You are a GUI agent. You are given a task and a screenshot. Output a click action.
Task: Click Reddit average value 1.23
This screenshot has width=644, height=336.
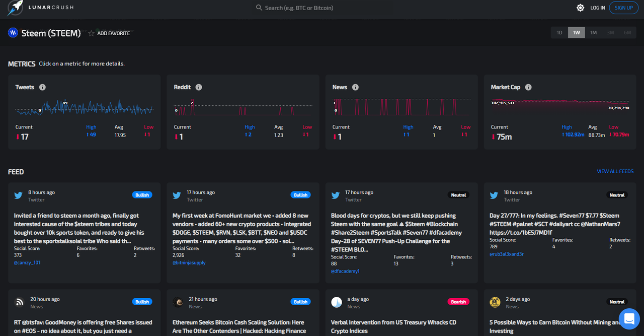(x=279, y=135)
